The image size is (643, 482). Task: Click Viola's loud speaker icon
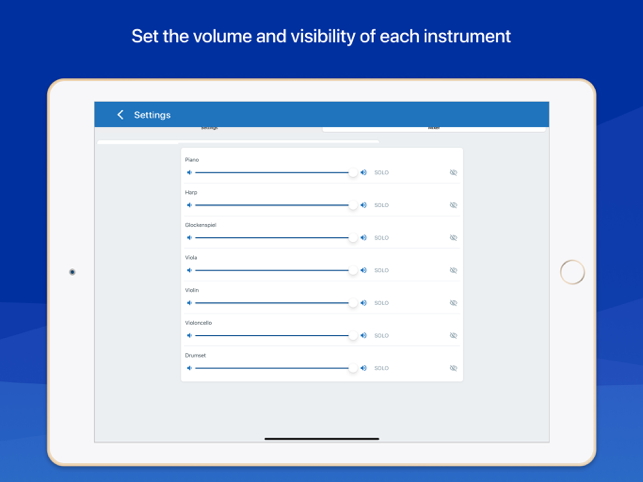click(x=364, y=270)
